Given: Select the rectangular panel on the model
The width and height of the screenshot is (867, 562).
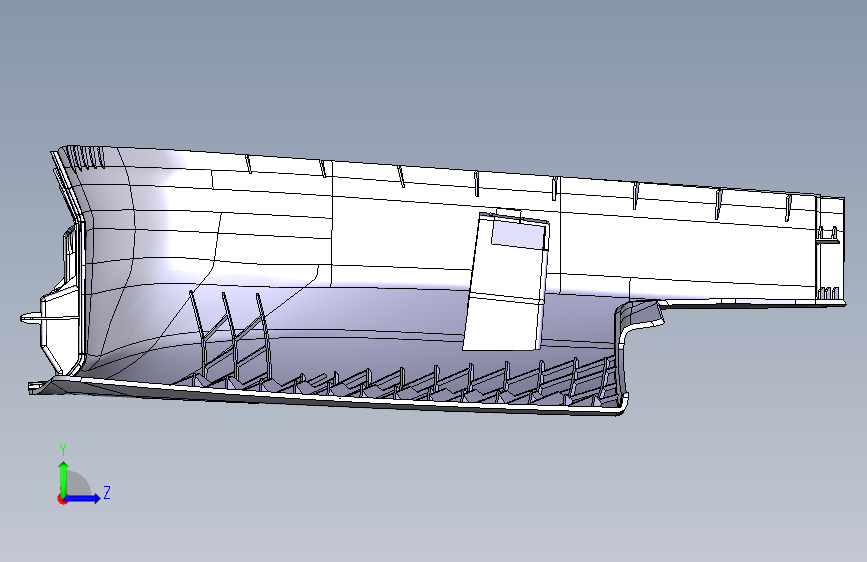Looking at the screenshot, I should 505,282.
